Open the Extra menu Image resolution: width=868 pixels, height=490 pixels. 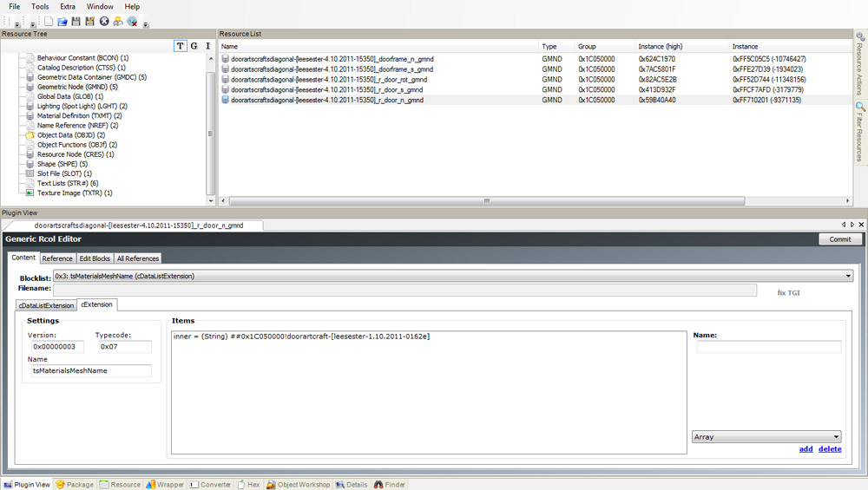click(67, 6)
